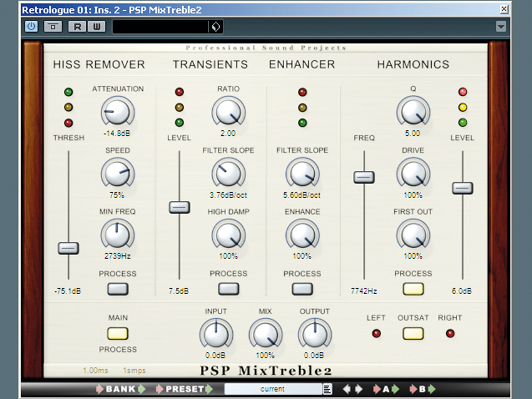The image size is (532, 399).
Task: Toggle the Harmonics Process button
Action: point(413,289)
